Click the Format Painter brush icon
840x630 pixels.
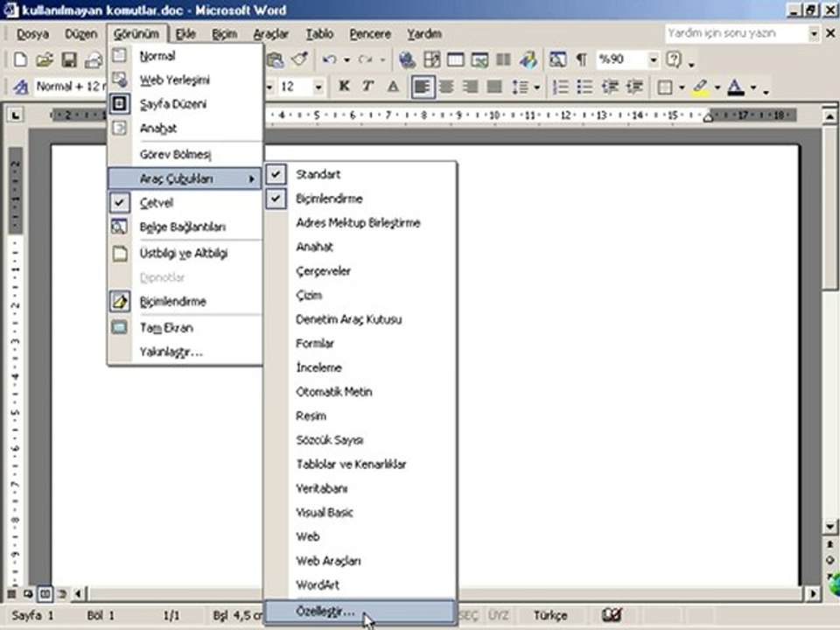299,59
